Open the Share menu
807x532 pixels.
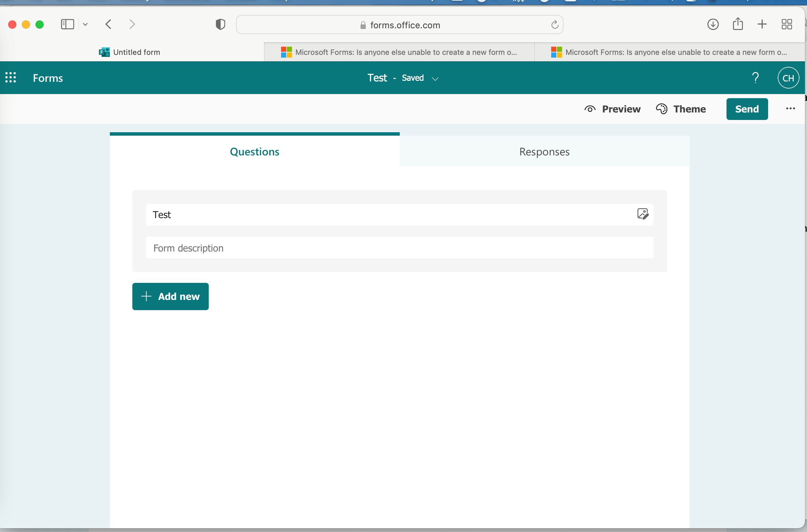737,24
